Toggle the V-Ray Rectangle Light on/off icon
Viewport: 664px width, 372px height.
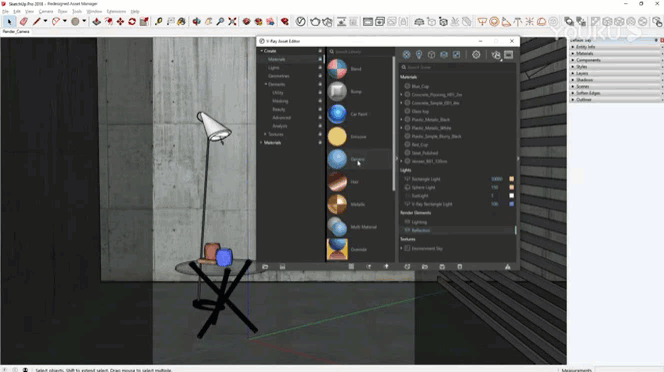(x=407, y=204)
